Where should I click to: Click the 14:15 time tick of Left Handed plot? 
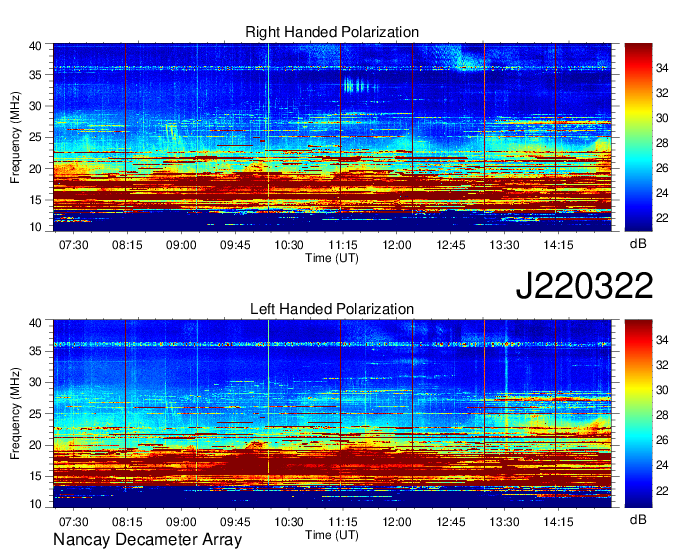click(558, 522)
